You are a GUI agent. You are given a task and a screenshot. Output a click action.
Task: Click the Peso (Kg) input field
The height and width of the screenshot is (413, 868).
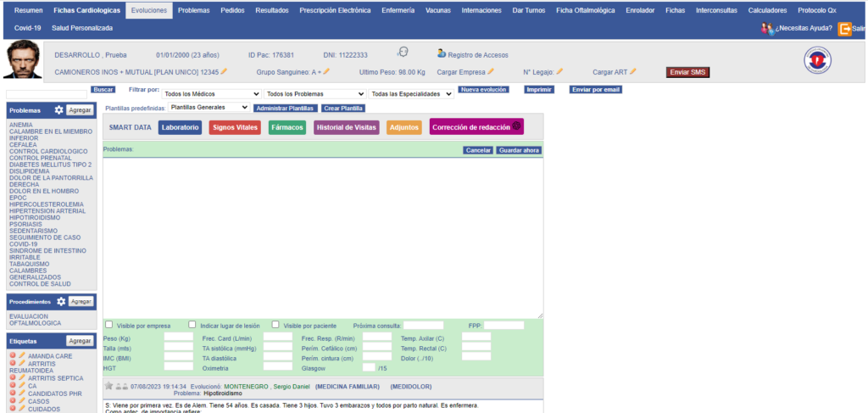tap(179, 337)
